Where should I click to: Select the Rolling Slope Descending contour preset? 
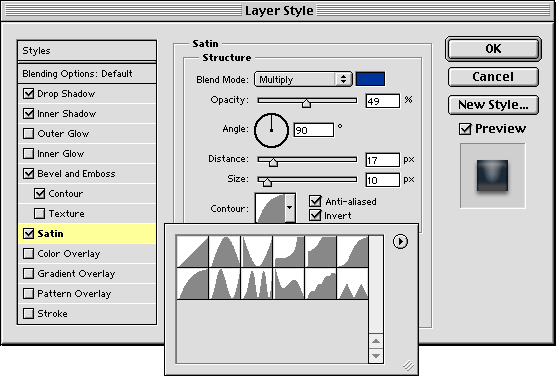[x=288, y=283]
